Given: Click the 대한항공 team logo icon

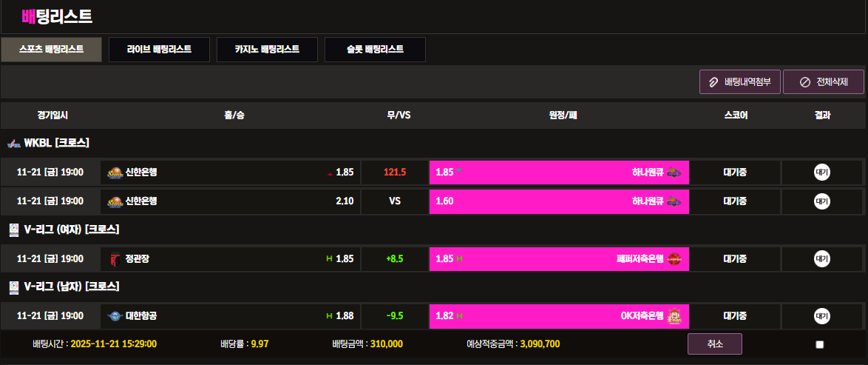Looking at the screenshot, I should coord(115,316).
